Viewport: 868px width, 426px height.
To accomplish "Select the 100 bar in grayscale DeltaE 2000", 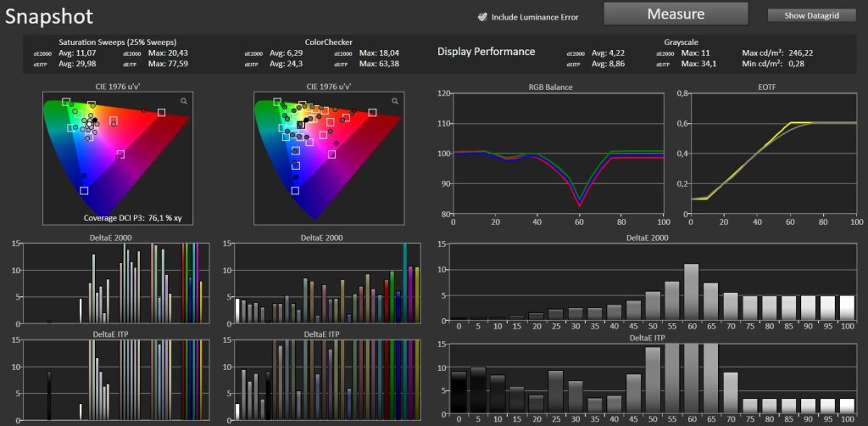I will (846, 306).
